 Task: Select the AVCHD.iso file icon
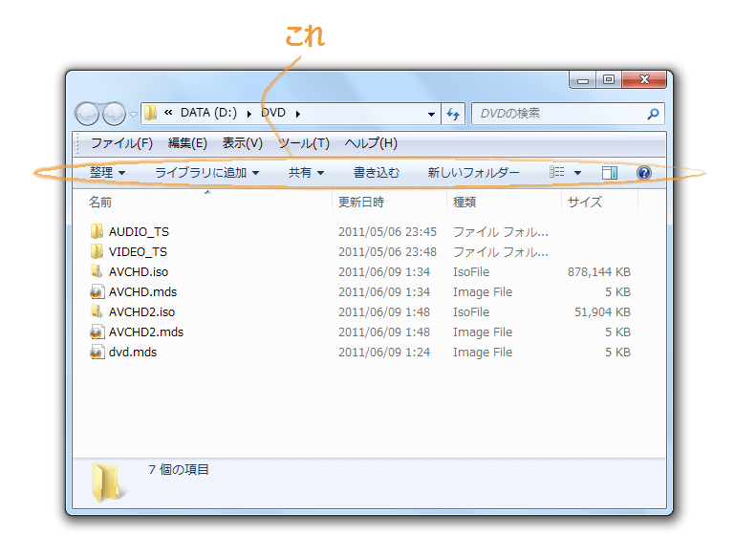pyautogui.click(x=97, y=271)
